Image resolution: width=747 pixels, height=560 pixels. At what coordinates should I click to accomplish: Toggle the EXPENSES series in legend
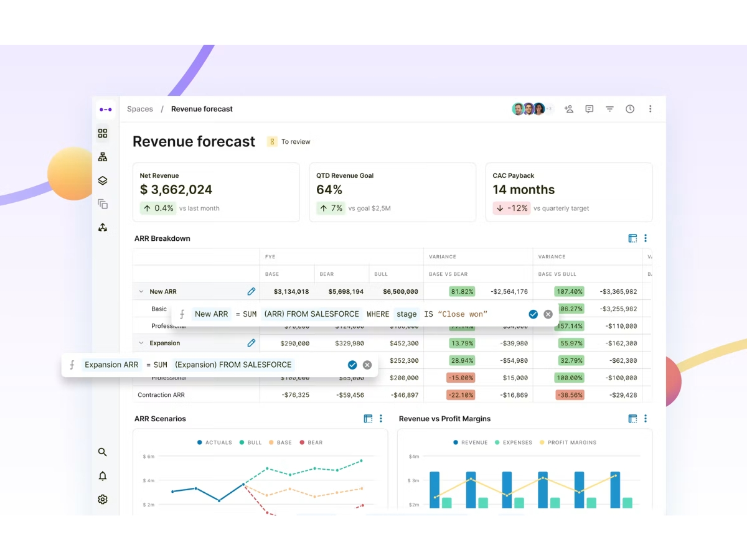point(514,442)
